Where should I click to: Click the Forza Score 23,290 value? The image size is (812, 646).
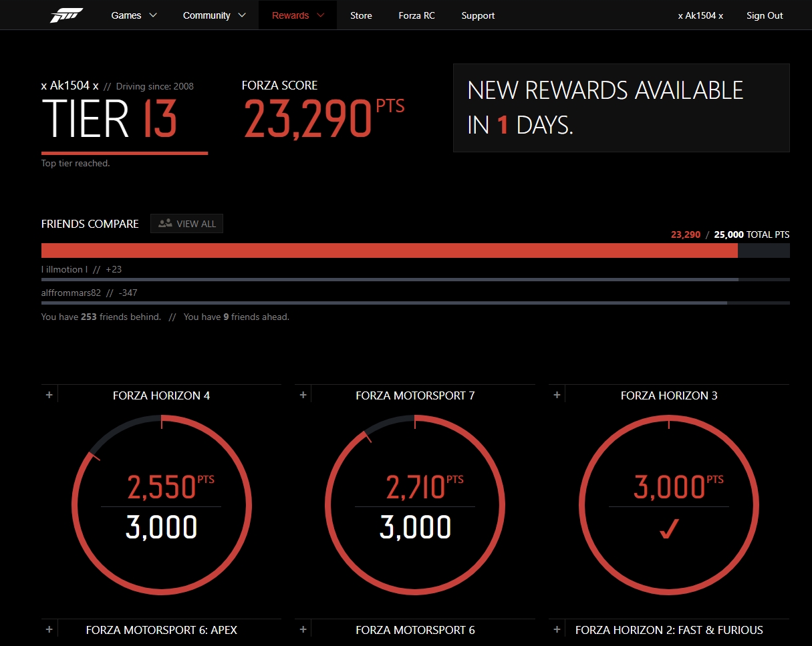coord(307,118)
